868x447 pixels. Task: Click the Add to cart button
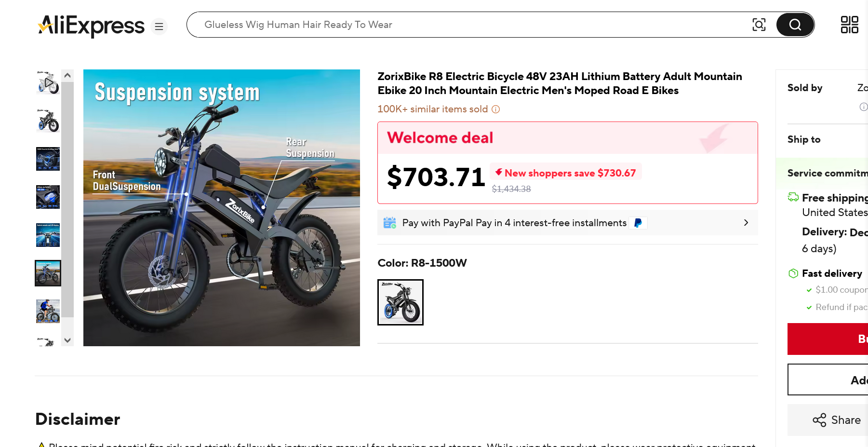pos(828,380)
